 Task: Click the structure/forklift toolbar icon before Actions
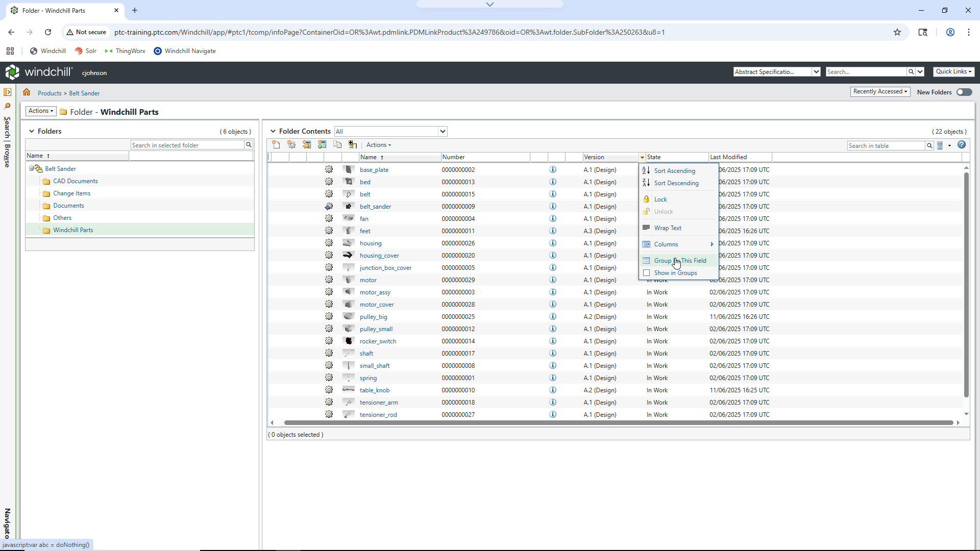[353, 145]
